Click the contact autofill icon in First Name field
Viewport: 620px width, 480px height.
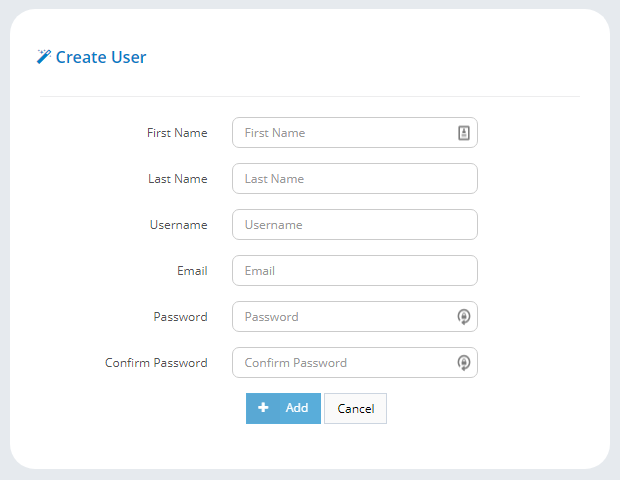click(x=464, y=133)
